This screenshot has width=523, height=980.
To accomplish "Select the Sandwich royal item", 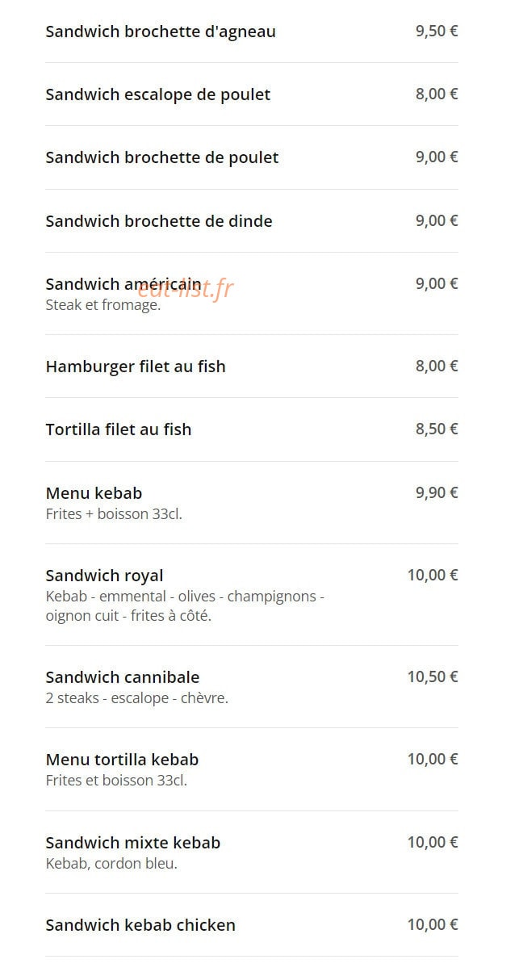I will click(x=251, y=595).
